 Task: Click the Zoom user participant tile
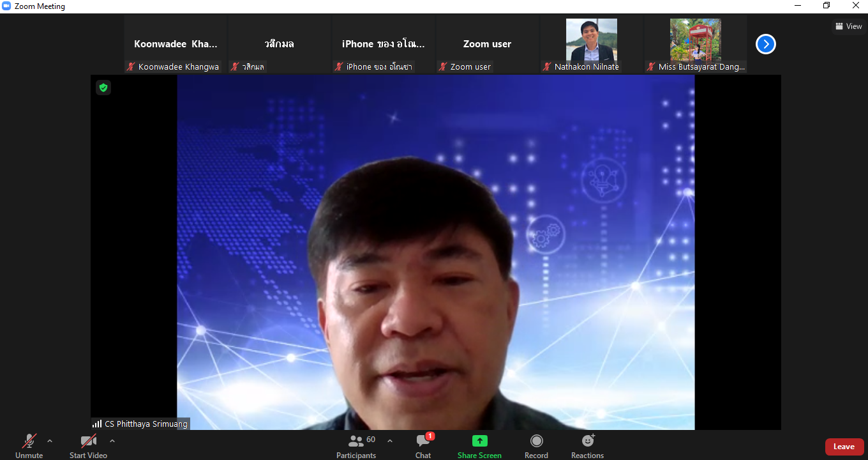pos(487,44)
